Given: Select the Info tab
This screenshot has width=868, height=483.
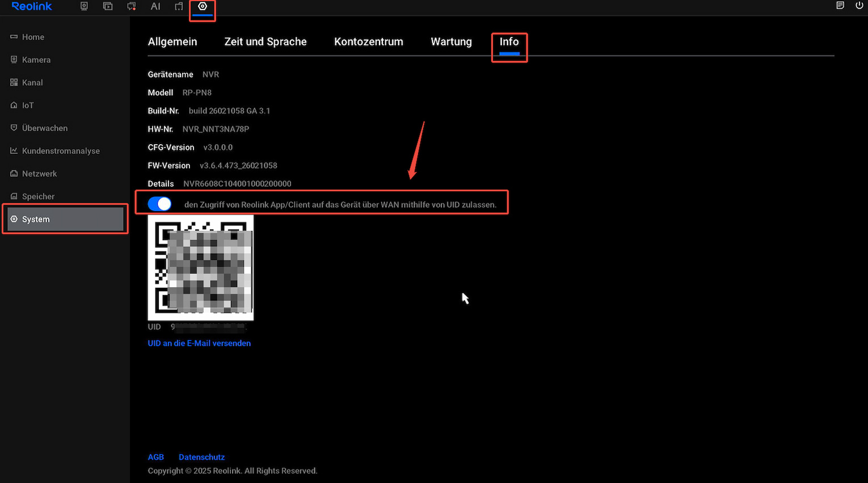Looking at the screenshot, I should (509, 41).
